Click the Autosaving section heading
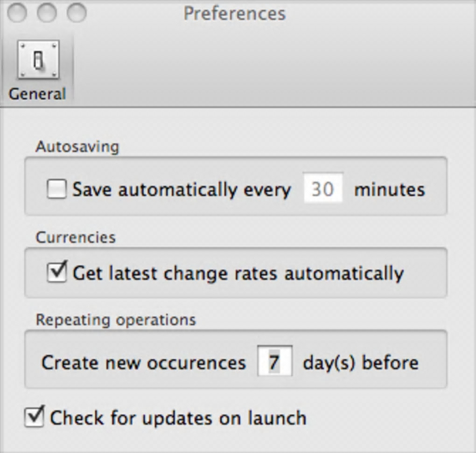The image size is (476, 453). [x=77, y=146]
